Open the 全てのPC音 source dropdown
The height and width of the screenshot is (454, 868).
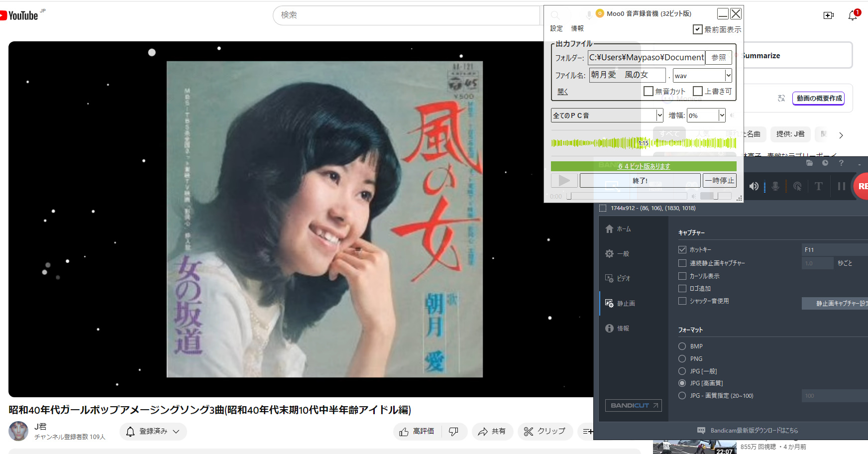[x=607, y=115]
